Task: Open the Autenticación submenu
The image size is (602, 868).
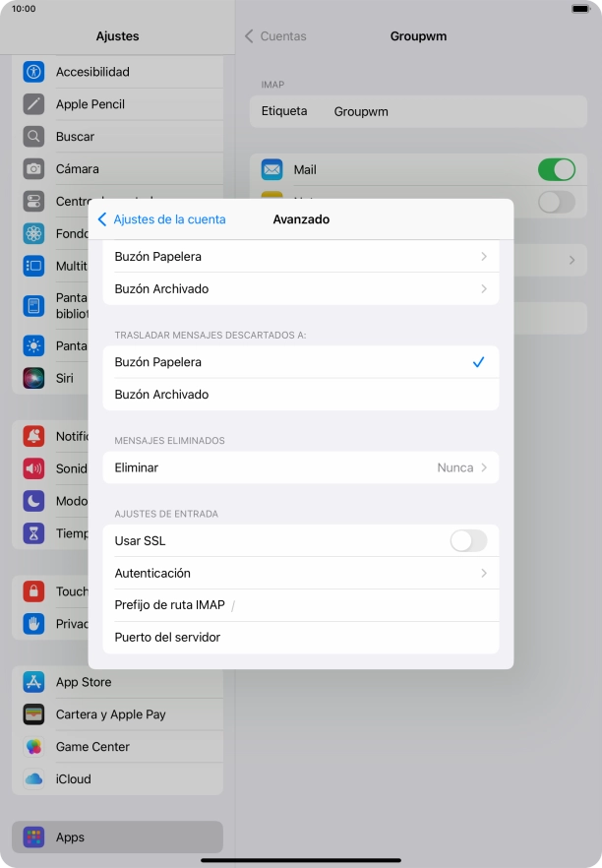Action: (x=300, y=573)
